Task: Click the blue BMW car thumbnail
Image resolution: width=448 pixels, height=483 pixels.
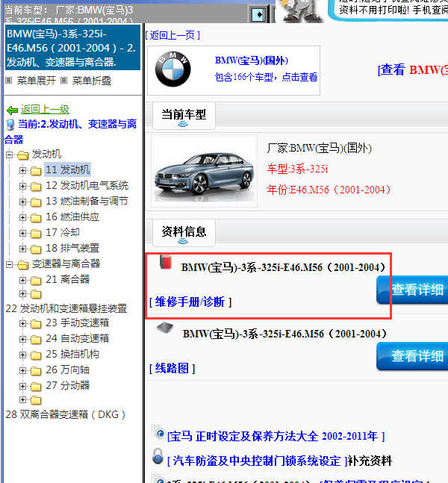Action: tap(205, 171)
